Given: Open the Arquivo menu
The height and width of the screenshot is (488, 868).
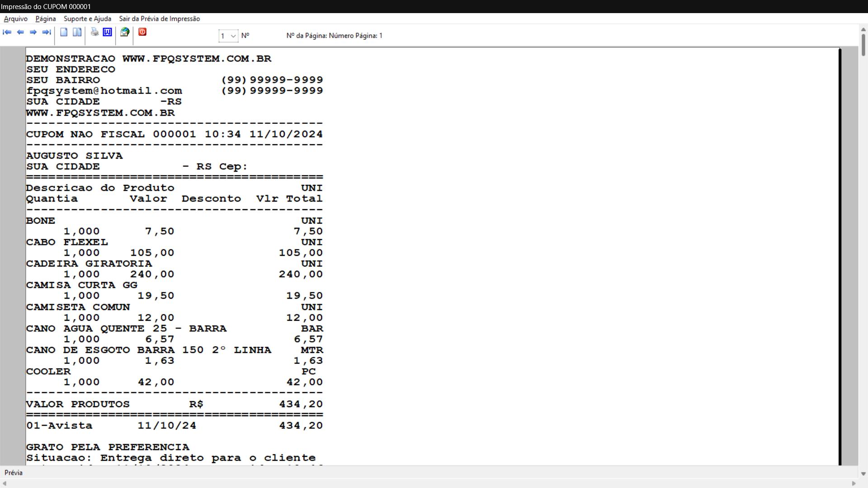Looking at the screenshot, I should [16, 19].
